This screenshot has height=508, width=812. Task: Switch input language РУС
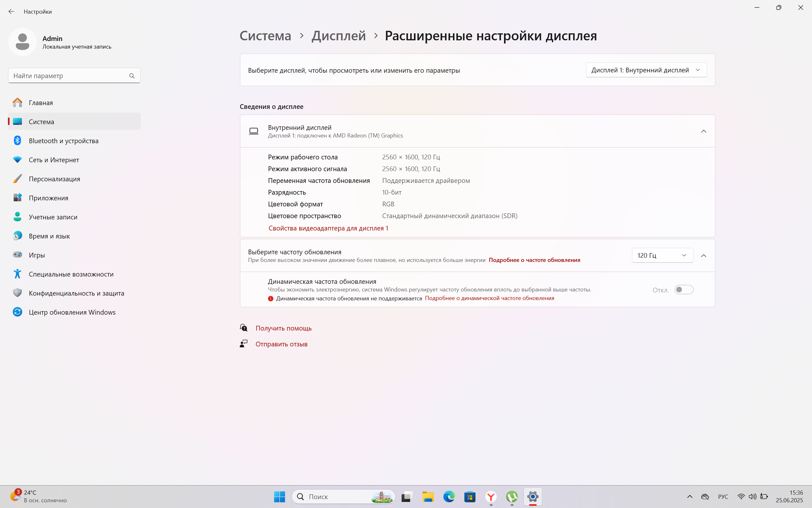(x=723, y=497)
